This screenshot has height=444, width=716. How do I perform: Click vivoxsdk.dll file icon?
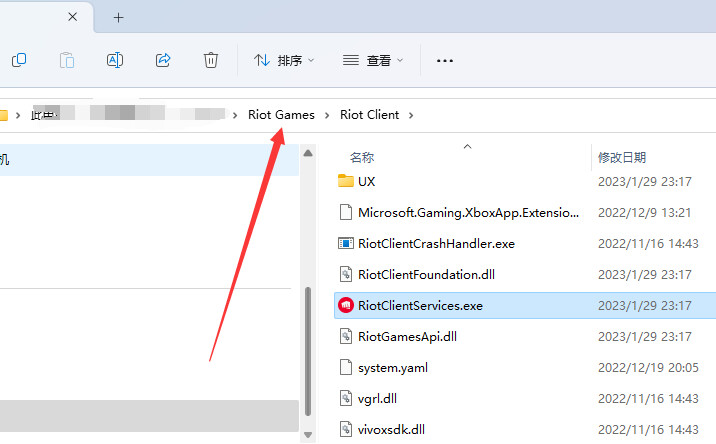(x=346, y=429)
